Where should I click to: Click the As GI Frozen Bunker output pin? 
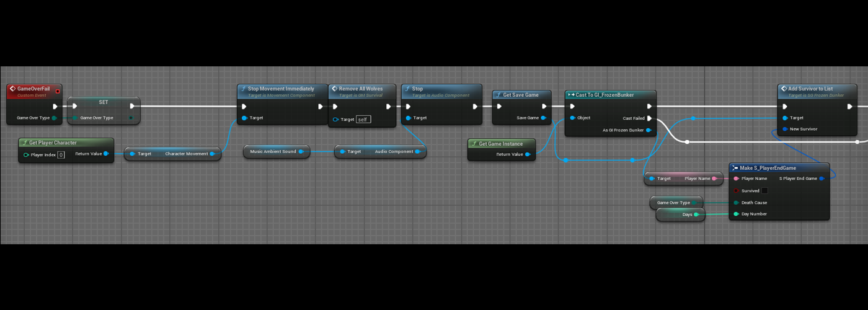(x=649, y=130)
